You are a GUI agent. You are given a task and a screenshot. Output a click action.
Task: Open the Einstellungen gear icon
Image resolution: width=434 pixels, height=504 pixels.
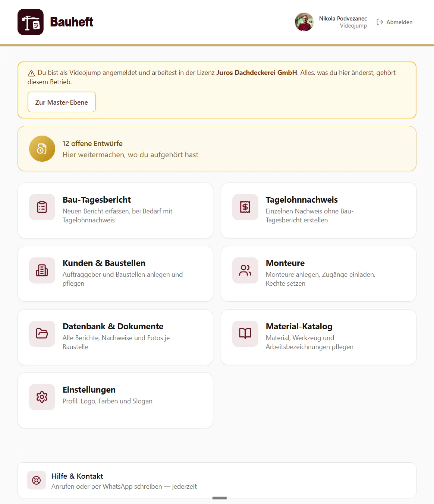click(42, 397)
